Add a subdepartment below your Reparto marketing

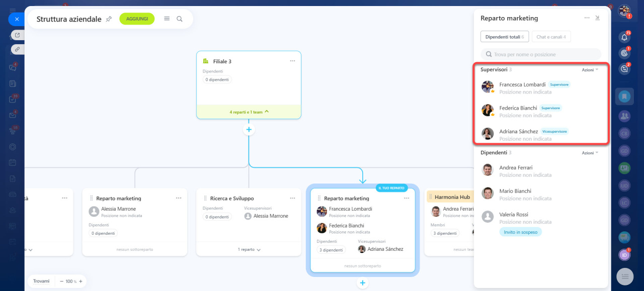point(363,283)
